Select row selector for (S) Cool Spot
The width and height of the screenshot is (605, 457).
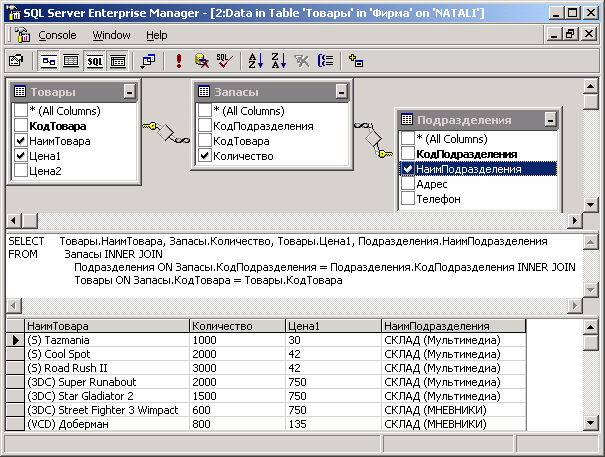15,354
